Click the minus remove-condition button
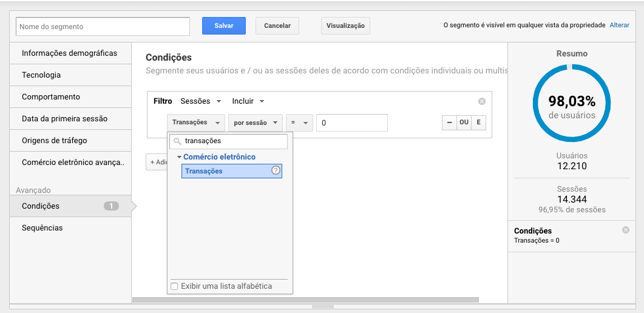 pyautogui.click(x=449, y=123)
